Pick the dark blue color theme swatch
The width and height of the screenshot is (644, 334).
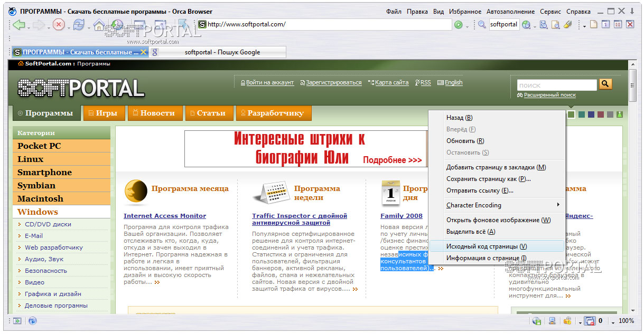click(x=591, y=114)
